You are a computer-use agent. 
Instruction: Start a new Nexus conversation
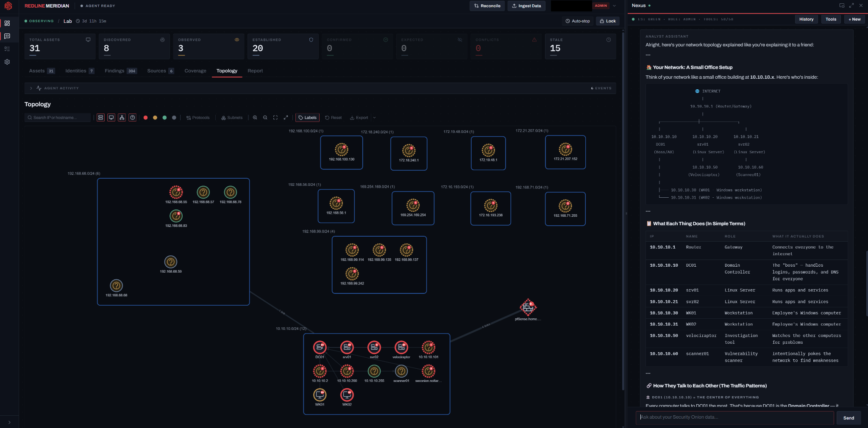(x=854, y=19)
